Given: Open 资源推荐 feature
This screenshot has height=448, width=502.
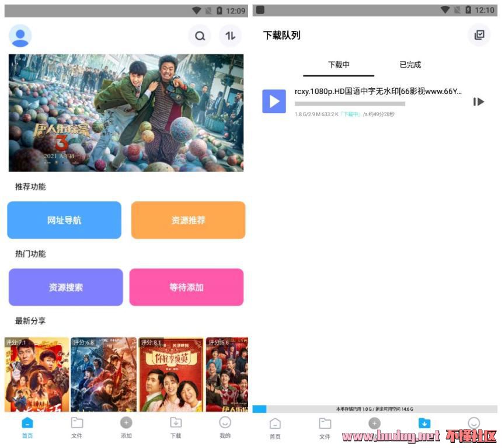Looking at the screenshot, I should point(188,220).
